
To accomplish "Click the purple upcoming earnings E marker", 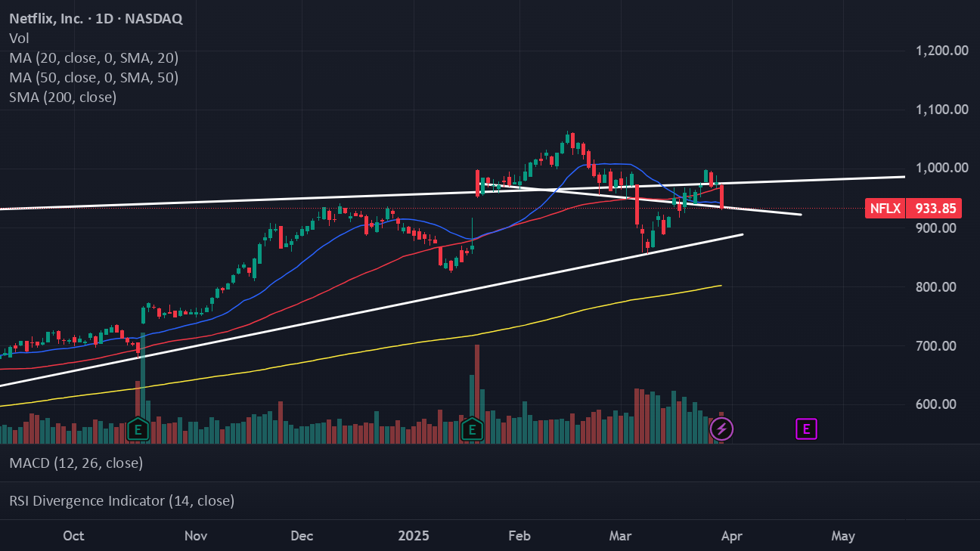I will pyautogui.click(x=806, y=430).
